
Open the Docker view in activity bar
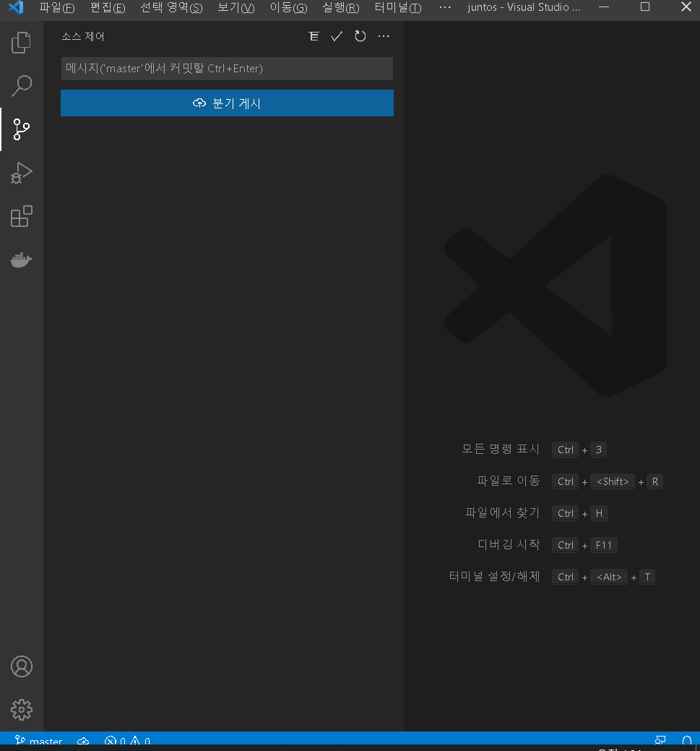coord(22,259)
